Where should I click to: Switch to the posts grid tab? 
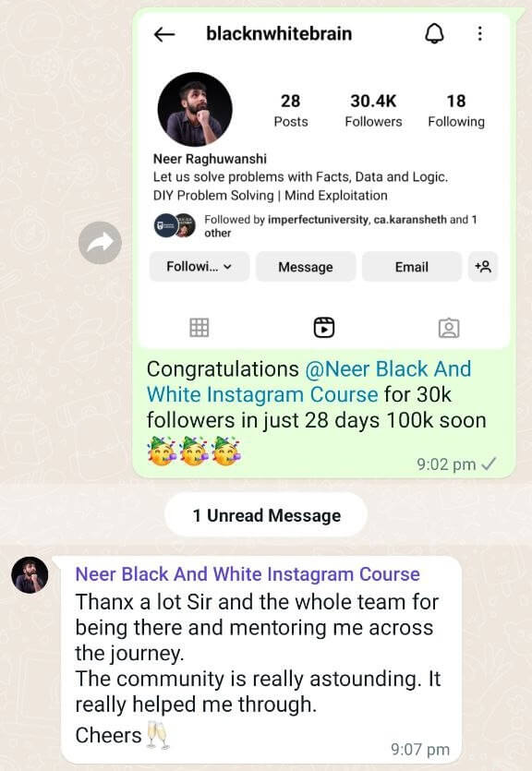199,328
